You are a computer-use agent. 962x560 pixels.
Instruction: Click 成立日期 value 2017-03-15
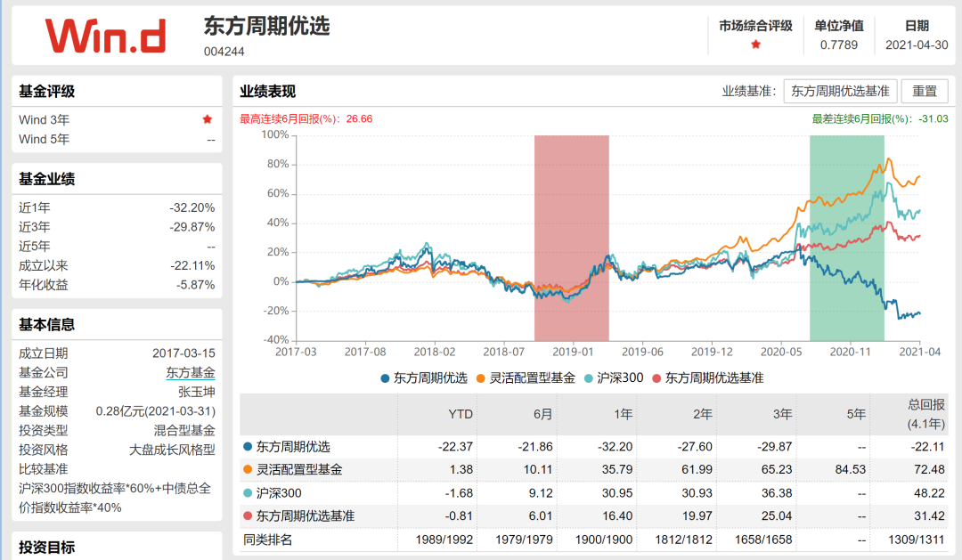tap(183, 353)
